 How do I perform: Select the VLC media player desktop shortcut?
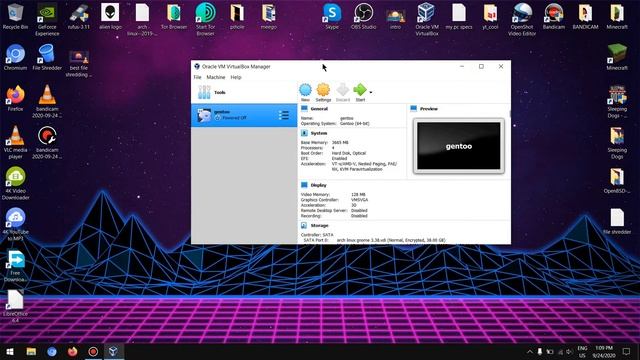16,142
